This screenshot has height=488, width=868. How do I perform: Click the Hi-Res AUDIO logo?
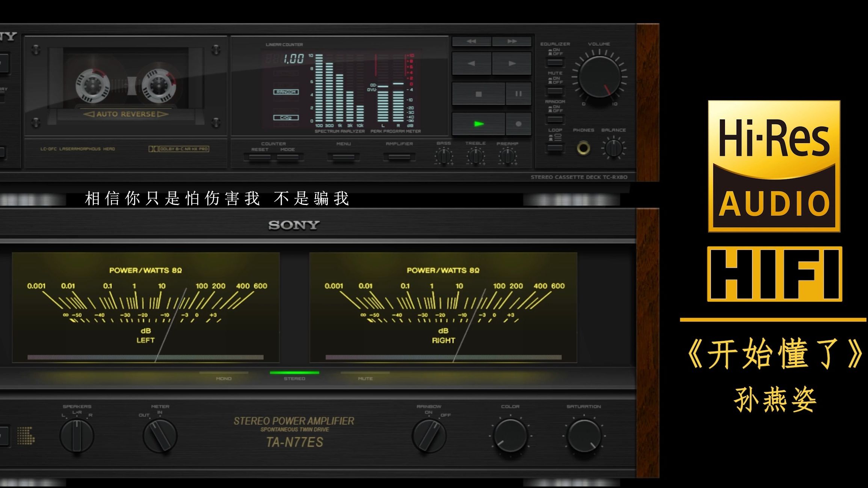click(x=774, y=166)
